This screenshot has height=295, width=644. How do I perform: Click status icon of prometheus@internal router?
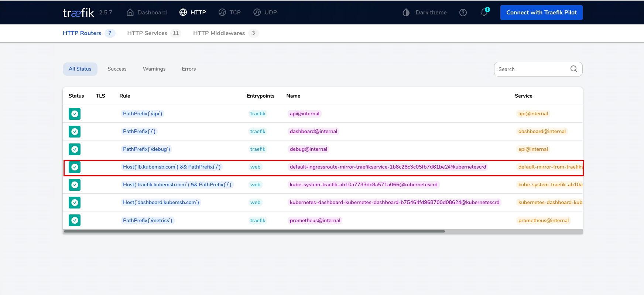(x=75, y=220)
